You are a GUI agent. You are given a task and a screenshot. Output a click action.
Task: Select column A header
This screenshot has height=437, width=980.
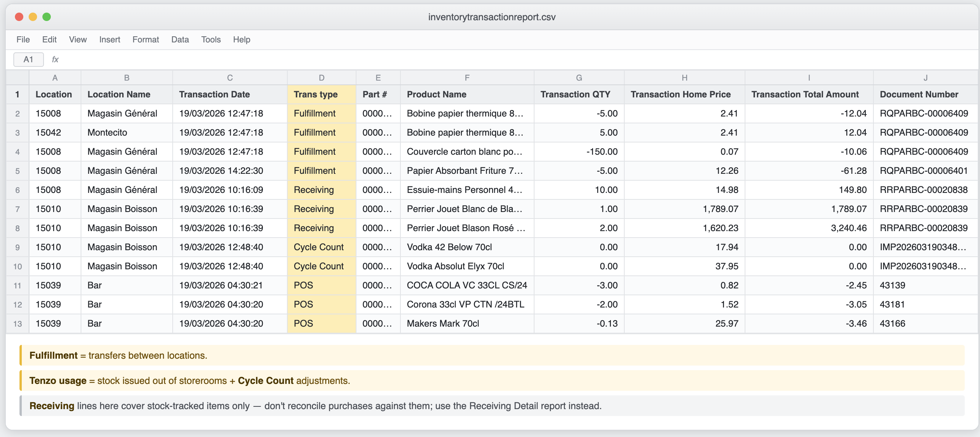coord(55,78)
